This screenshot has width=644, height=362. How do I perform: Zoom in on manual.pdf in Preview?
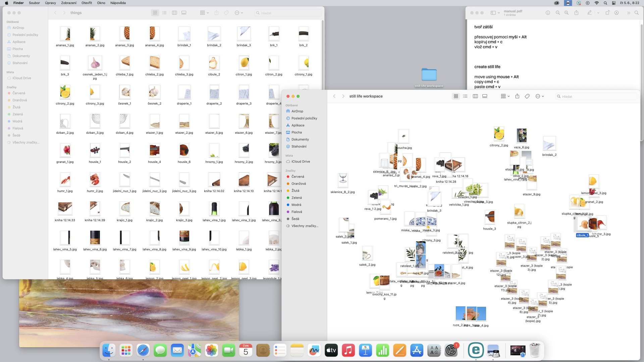tap(567, 13)
